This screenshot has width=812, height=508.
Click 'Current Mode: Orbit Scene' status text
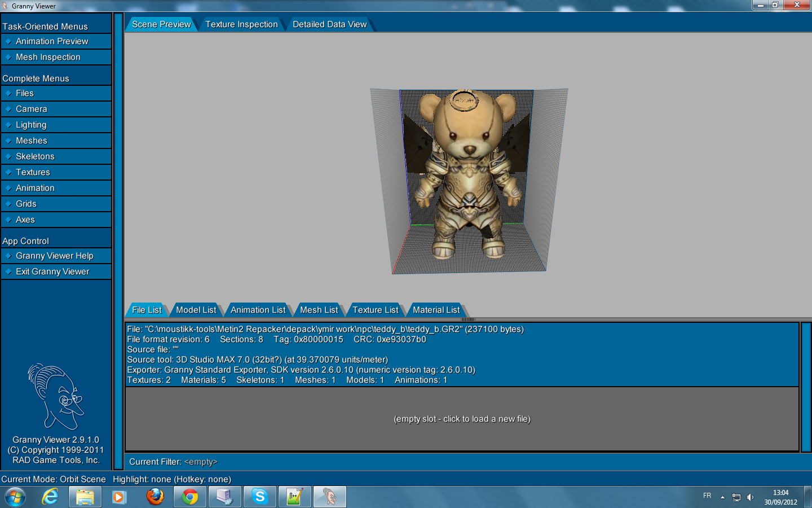pos(54,479)
